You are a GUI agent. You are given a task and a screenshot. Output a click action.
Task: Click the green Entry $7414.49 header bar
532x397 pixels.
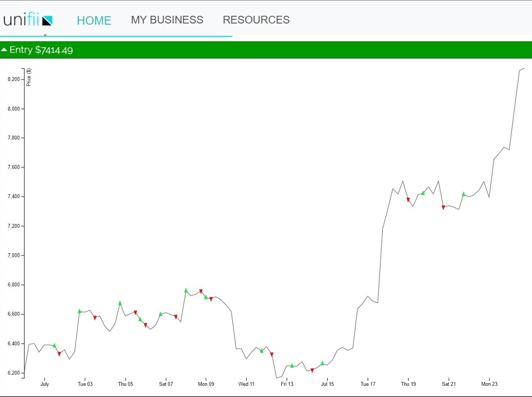[x=266, y=50]
